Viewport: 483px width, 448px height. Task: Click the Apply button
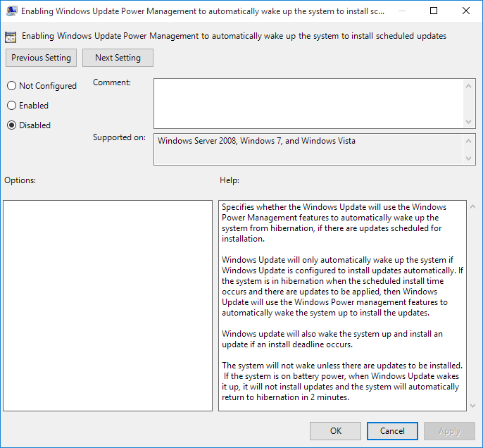coord(449,431)
